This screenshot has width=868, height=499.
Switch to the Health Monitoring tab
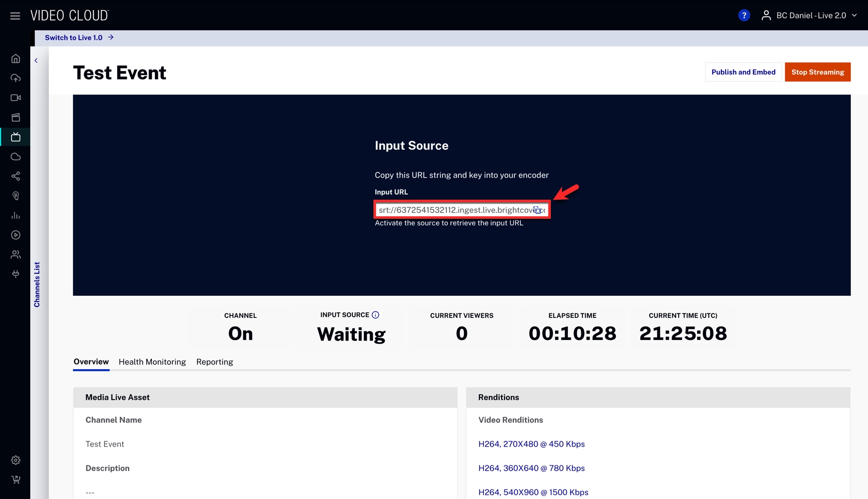point(152,362)
